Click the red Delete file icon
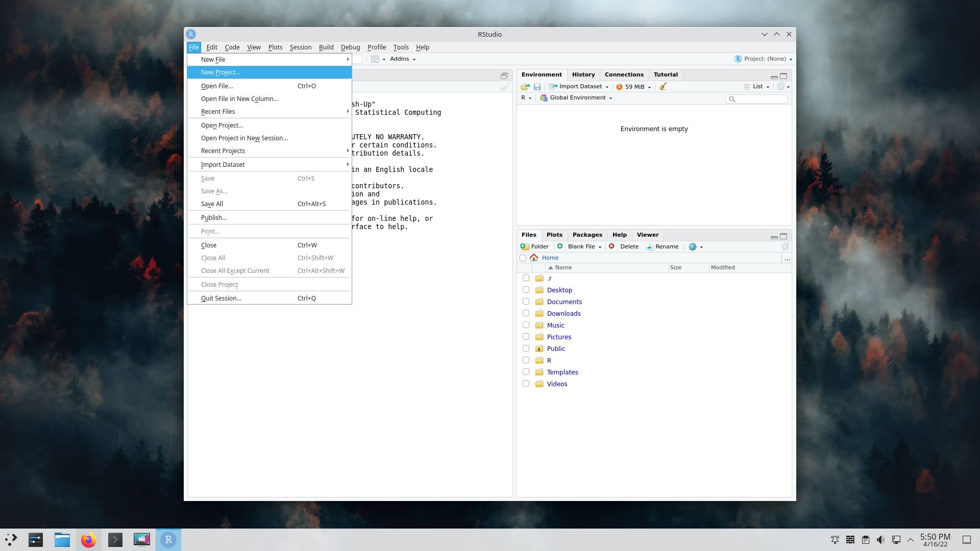 tap(611, 246)
